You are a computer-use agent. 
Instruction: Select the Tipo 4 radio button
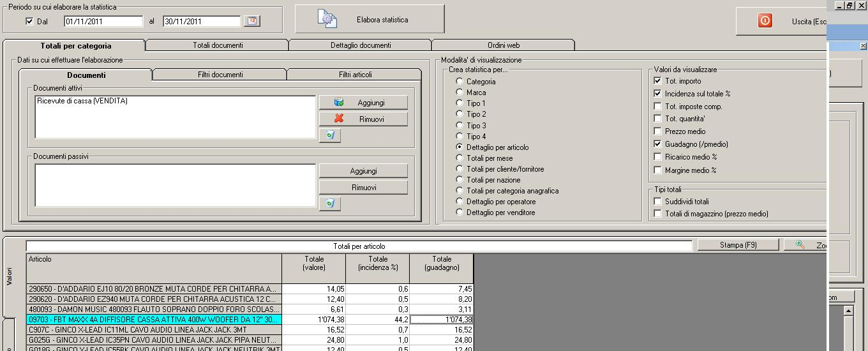pyautogui.click(x=460, y=137)
